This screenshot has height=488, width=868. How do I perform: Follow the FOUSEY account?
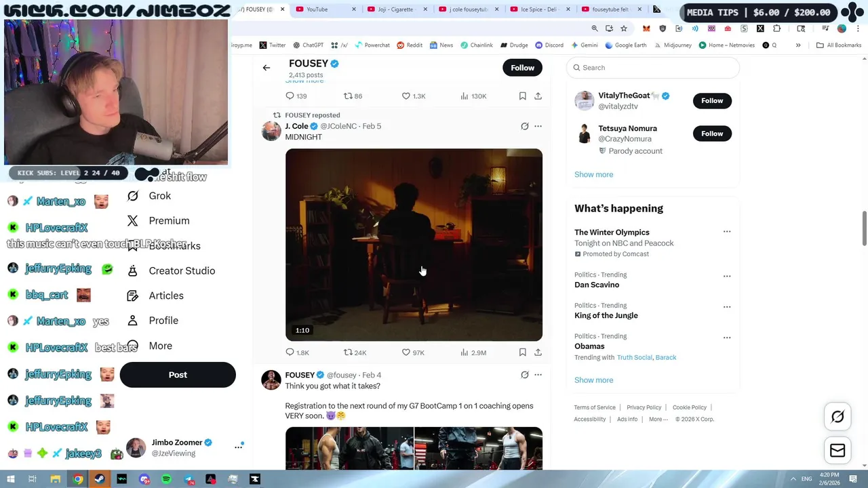click(522, 68)
